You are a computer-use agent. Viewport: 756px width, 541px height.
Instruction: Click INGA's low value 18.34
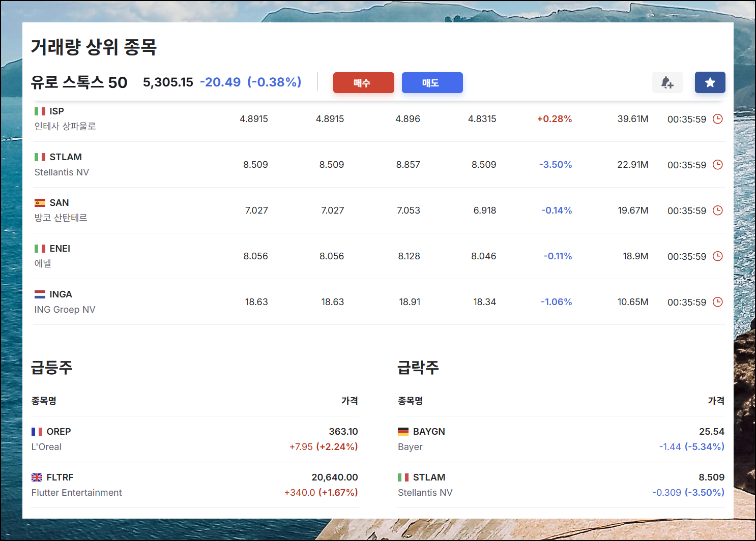click(484, 302)
